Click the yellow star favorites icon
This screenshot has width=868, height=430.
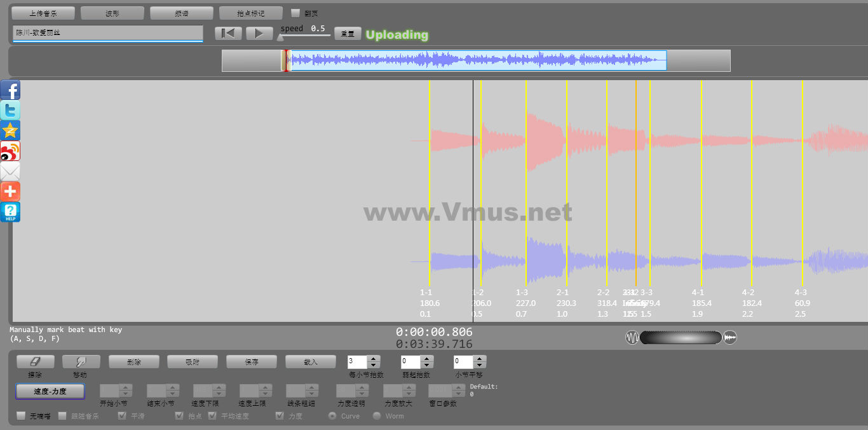pyautogui.click(x=10, y=131)
